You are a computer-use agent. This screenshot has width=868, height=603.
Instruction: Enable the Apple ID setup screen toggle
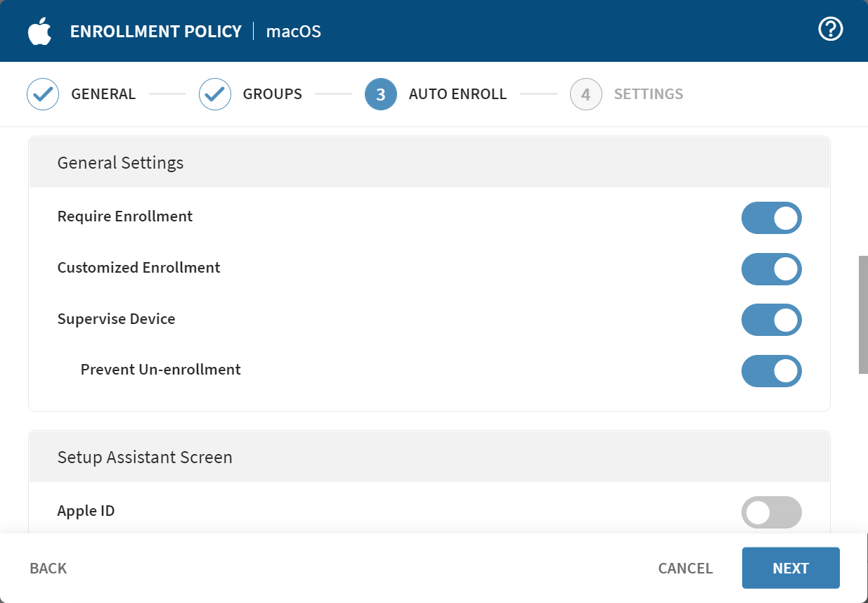[771, 512]
